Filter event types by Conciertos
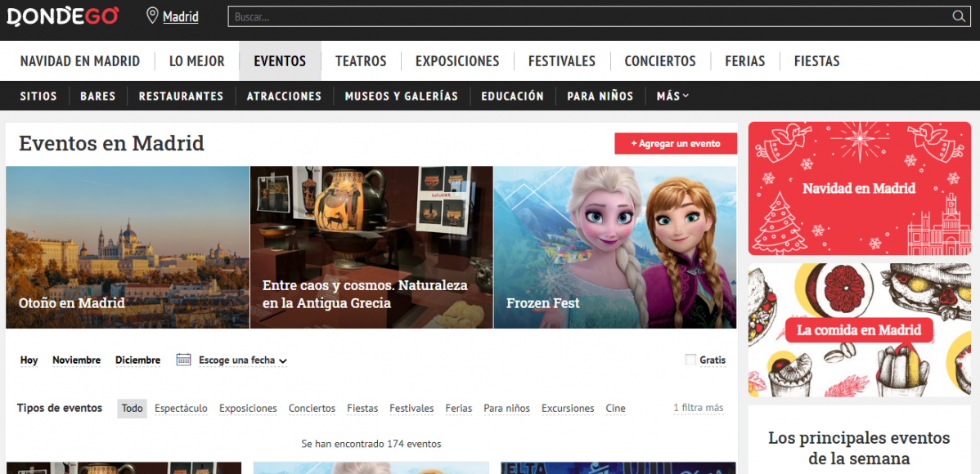 pos(312,409)
